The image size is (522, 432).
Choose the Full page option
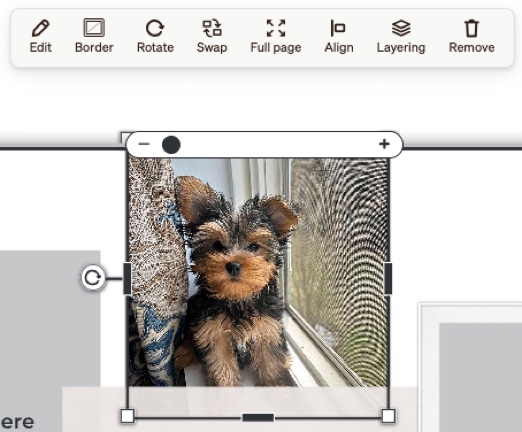click(276, 36)
